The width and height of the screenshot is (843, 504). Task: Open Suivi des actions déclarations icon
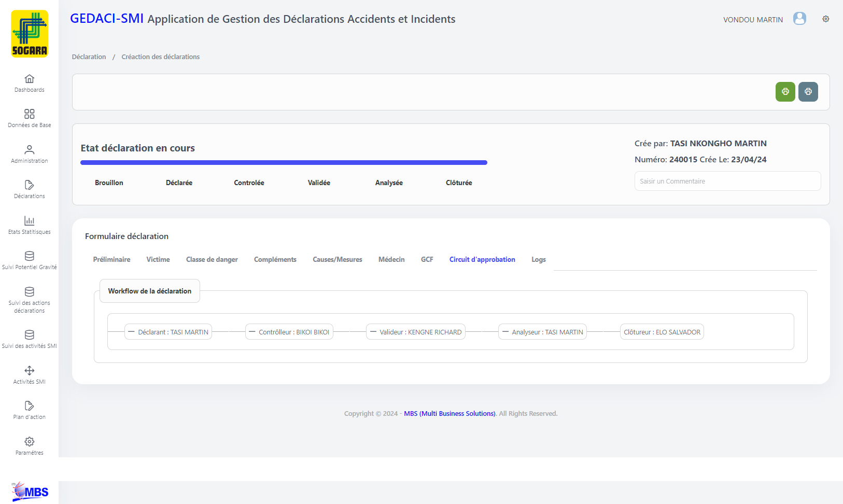(30, 292)
